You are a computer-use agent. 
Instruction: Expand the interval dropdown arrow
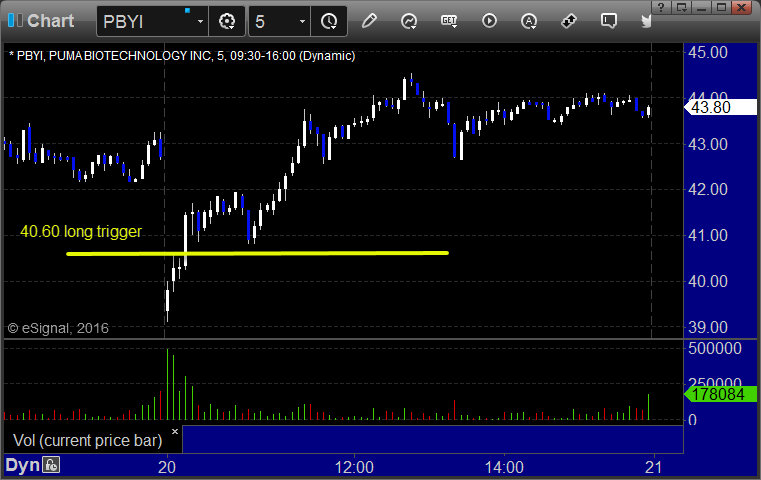302,21
